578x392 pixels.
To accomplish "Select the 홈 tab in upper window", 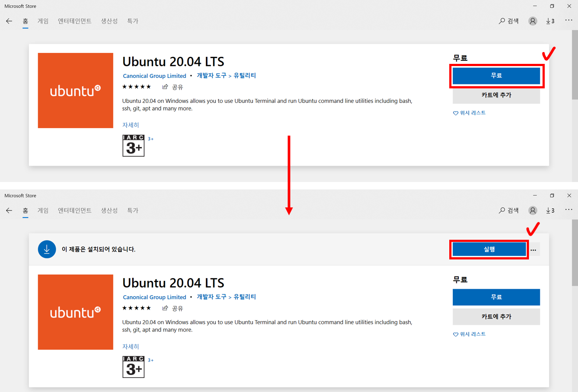I will tap(25, 21).
